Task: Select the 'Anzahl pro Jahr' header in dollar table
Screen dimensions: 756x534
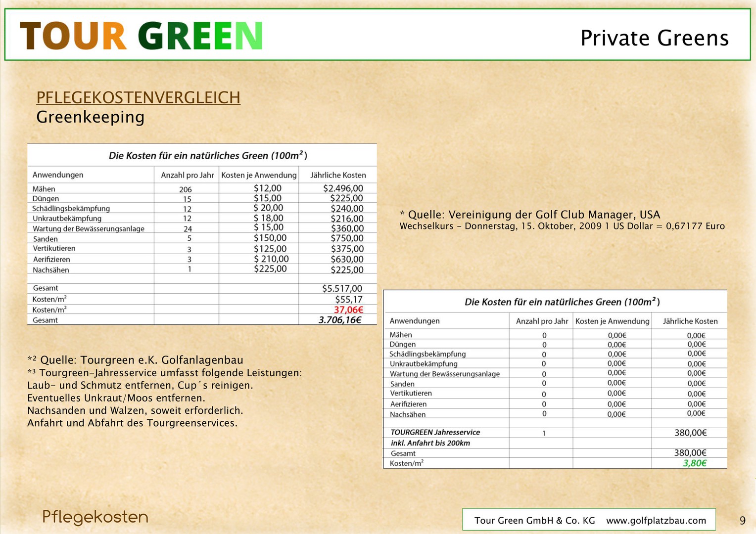Action: coord(188,175)
